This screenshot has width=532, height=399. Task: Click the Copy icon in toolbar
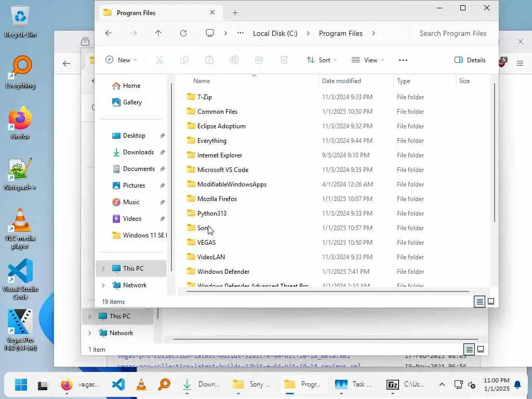[x=184, y=60]
